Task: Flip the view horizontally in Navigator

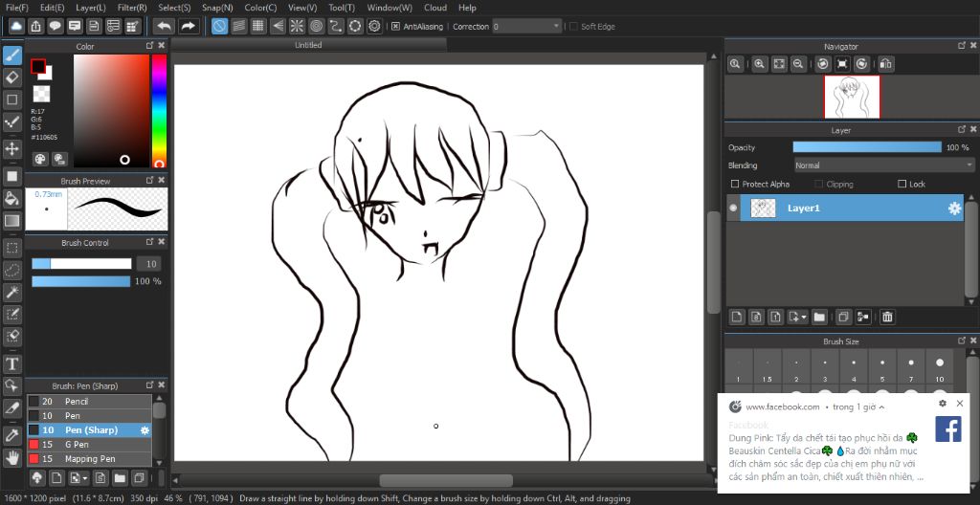Action: [x=885, y=64]
